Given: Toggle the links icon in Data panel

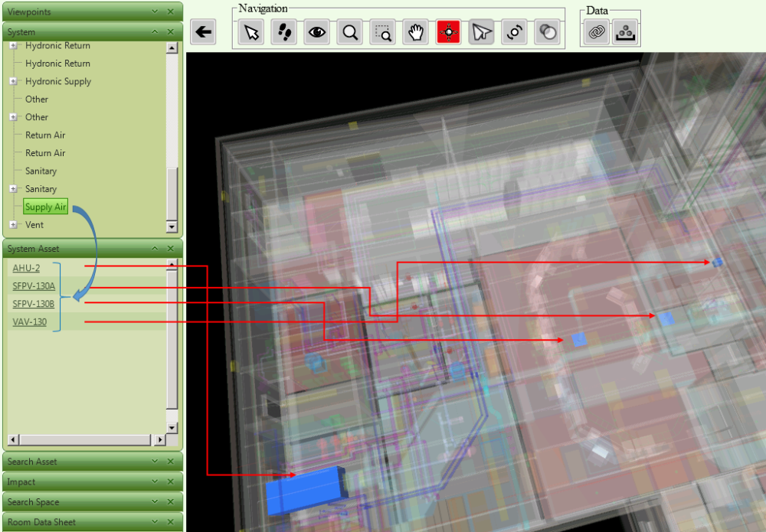Looking at the screenshot, I should click(595, 32).
